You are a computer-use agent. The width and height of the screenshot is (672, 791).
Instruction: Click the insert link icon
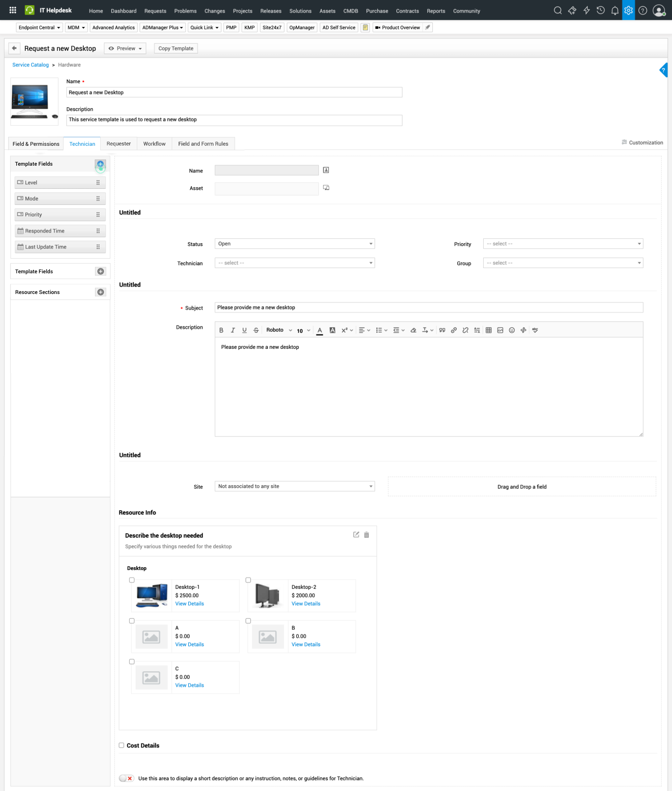point(454,331)
